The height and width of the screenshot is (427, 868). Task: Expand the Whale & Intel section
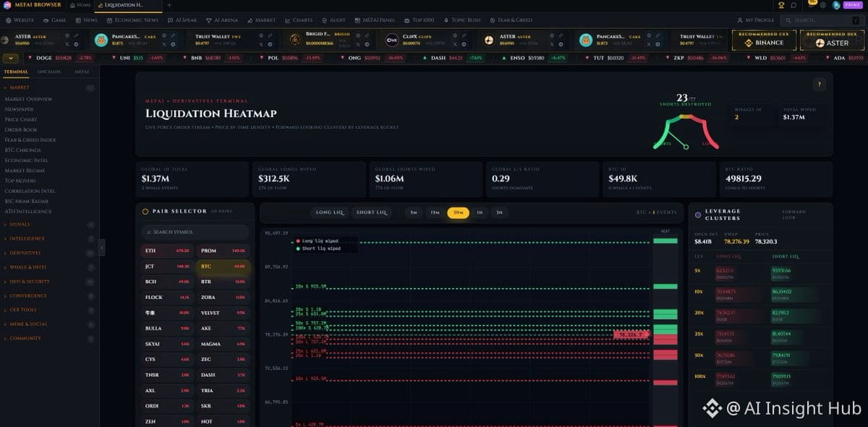49,267
